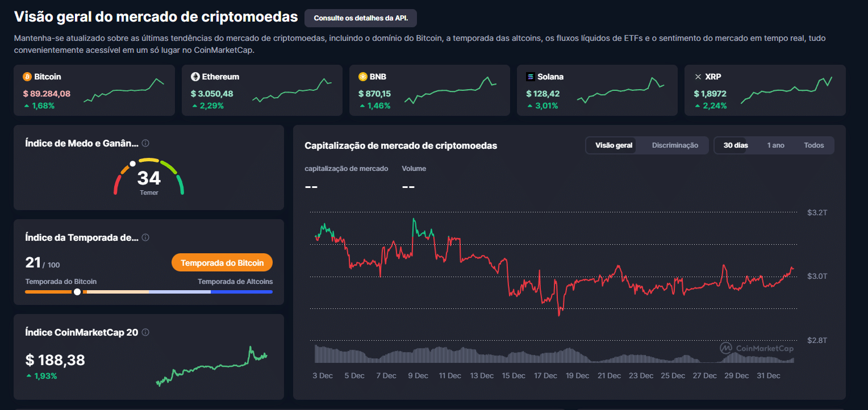Image resolution: width=868 pixels, height=410 pixels.
Task: Click the Índice CoinMarketCap 20 info icon
Action: click(x=146, y=332)
